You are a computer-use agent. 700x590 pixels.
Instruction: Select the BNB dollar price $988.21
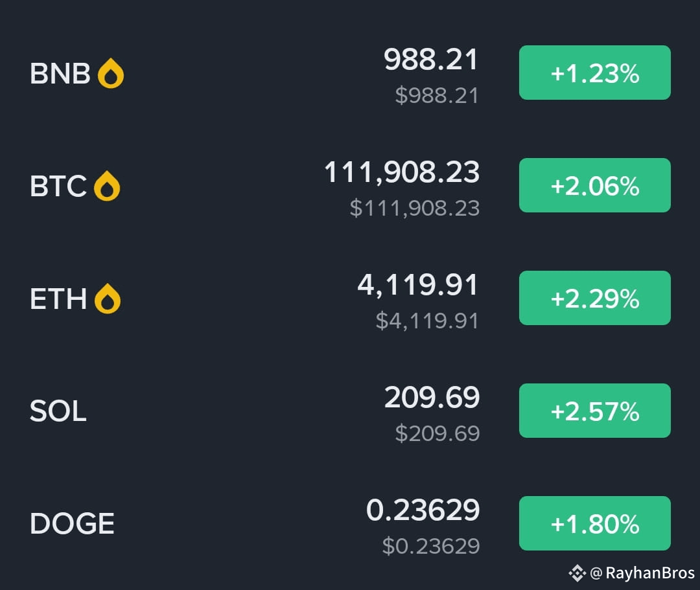tap(437, 95)
